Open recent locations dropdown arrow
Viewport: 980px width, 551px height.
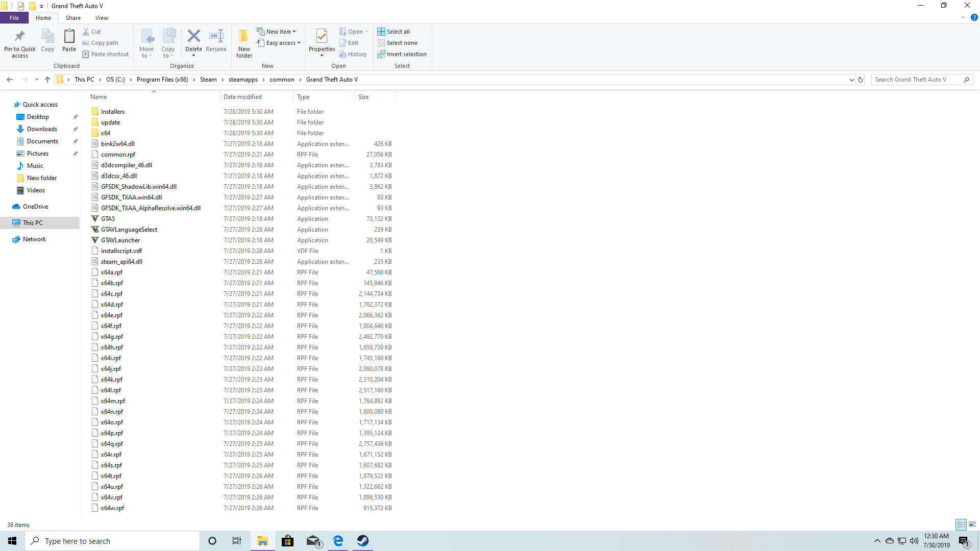[37, 80]
